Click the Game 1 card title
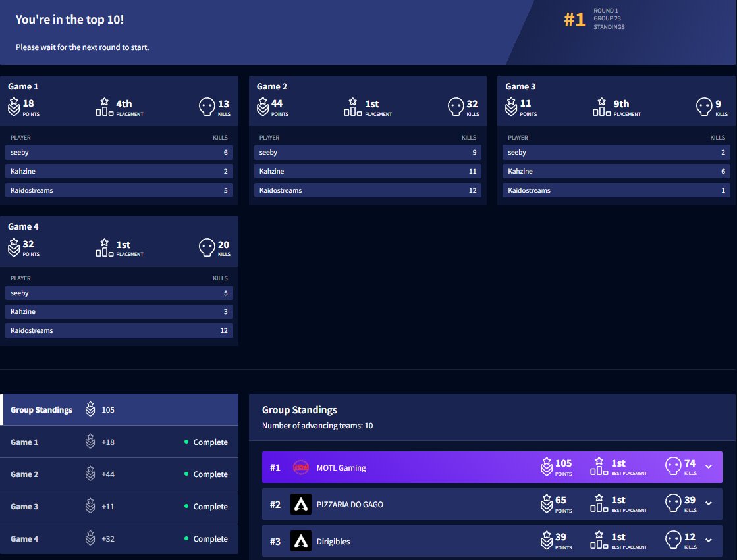 23,86
